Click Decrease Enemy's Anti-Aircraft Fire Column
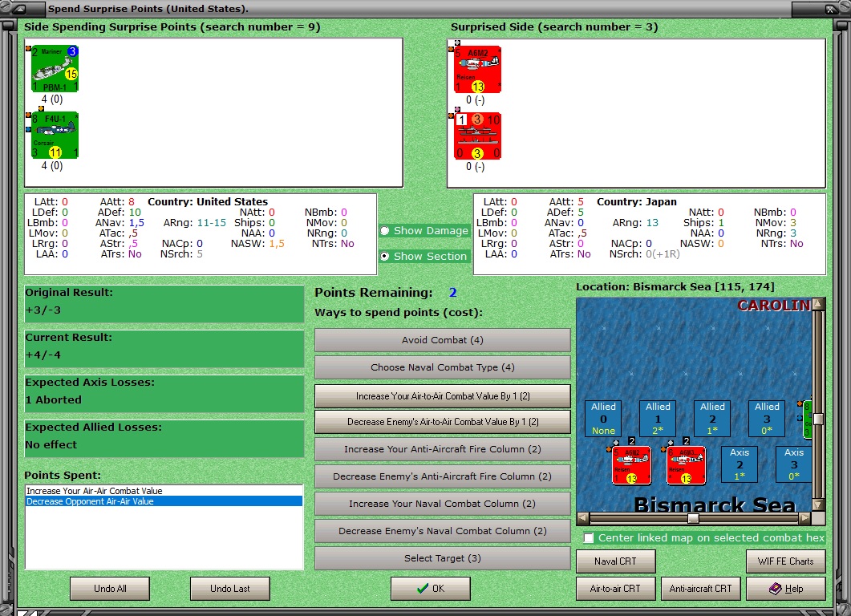The width and height of the screenshot is (851, 616). click(x=442, y=476)
